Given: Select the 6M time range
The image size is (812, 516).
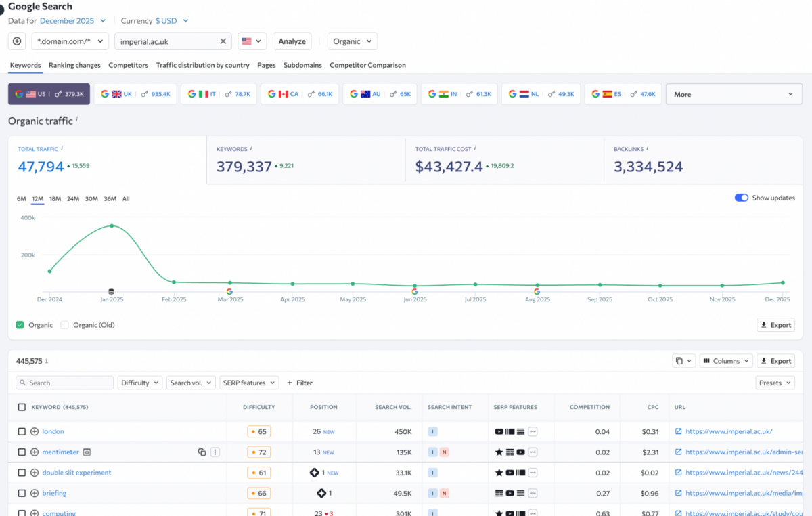Looking at the screenshot, I should (22, 198).
